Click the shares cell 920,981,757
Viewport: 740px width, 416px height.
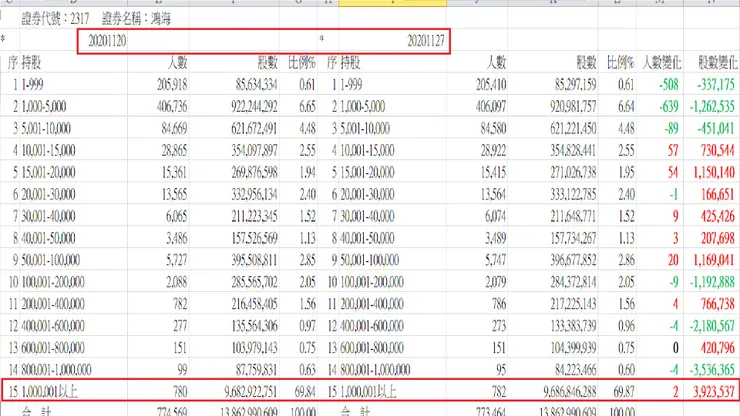point(573,106)
